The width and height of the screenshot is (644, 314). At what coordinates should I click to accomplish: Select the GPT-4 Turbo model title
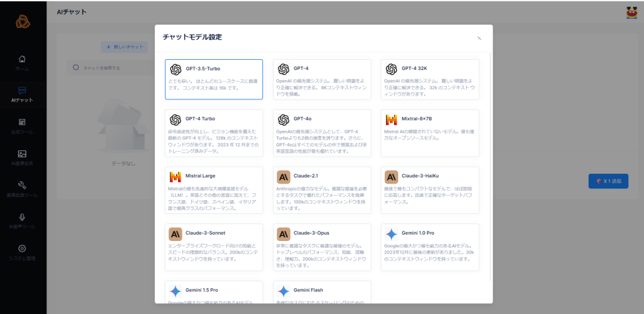(201, 119)
